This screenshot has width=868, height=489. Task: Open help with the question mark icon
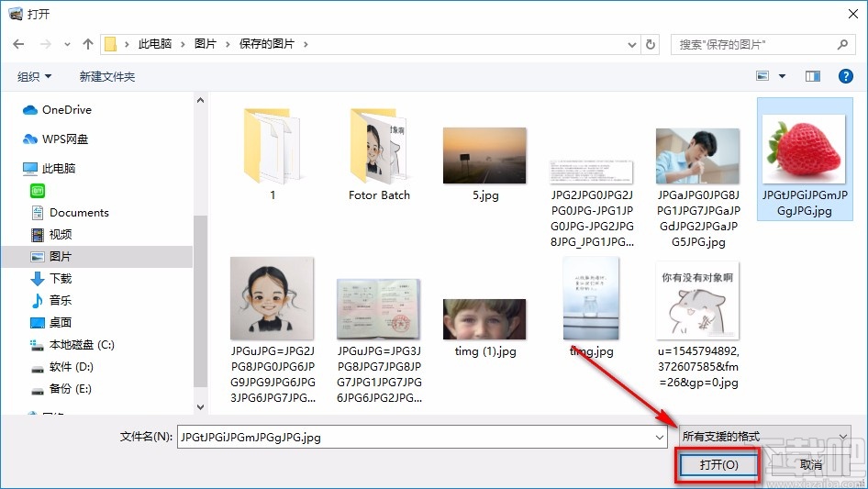coord(845,76)
